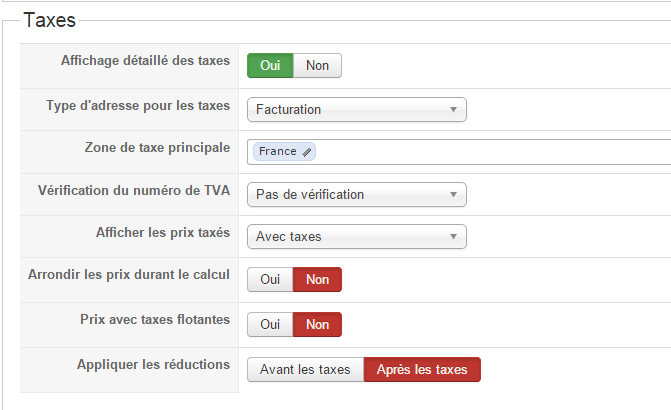Click the Zone de taxe principale label
The width and height of the screenshot is (671, 410).
tap(157, 148)
